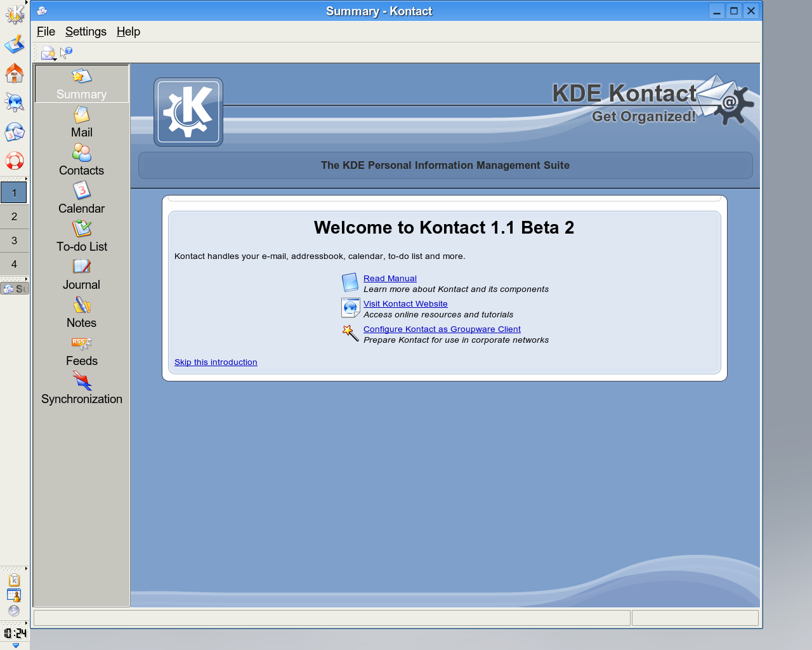Screen dimensions: 812x650
Task: Switch to the Notes component
Action: point(82,312)
